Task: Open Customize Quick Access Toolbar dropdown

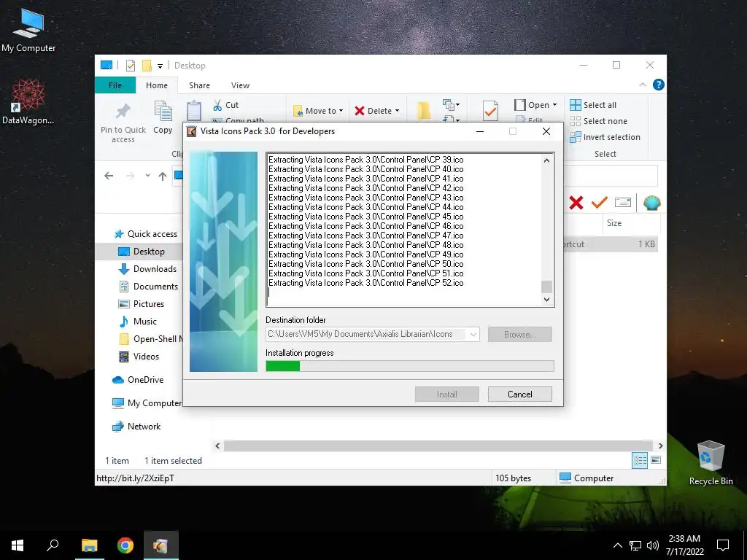Action: pyautogui.click(x=160, y=66)
